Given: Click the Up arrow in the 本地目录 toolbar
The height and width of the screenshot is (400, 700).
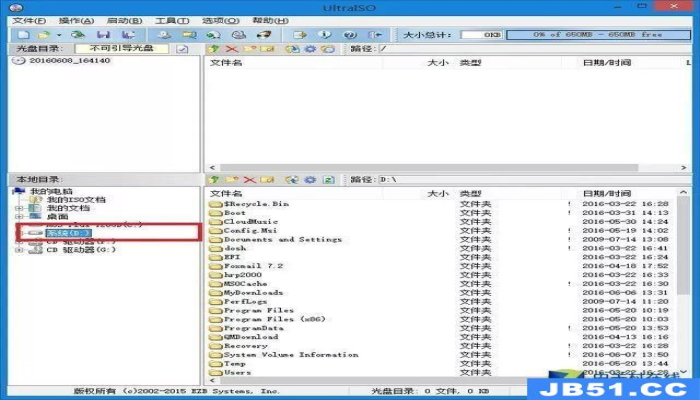Looking at the screenshot, I should [x=214, y=179].
